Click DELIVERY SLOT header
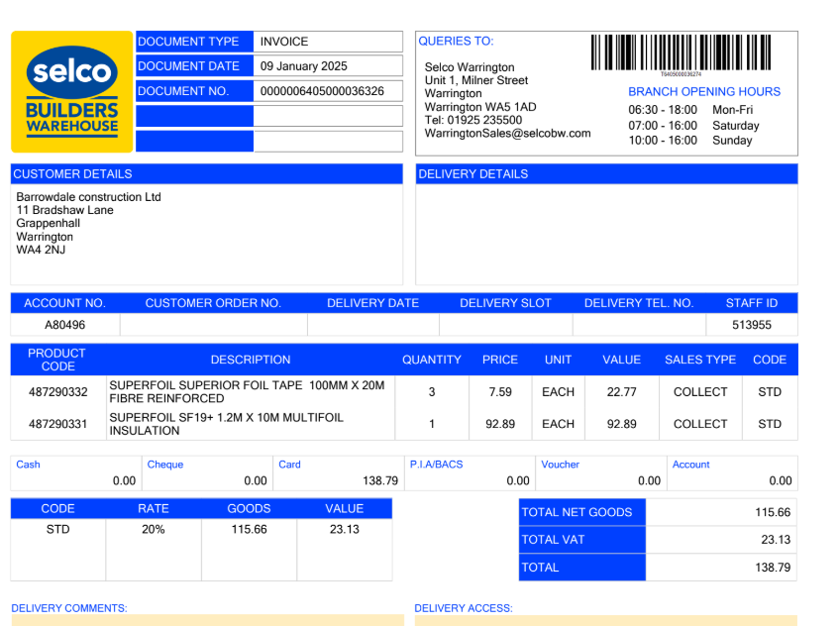This screenshot has height=626, width=840. tap(505, 303)
